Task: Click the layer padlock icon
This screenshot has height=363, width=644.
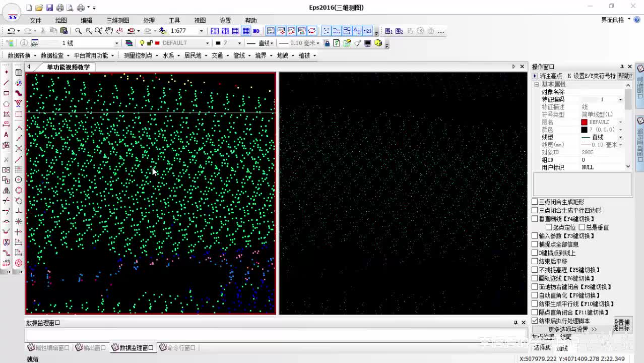Action: 150,43
